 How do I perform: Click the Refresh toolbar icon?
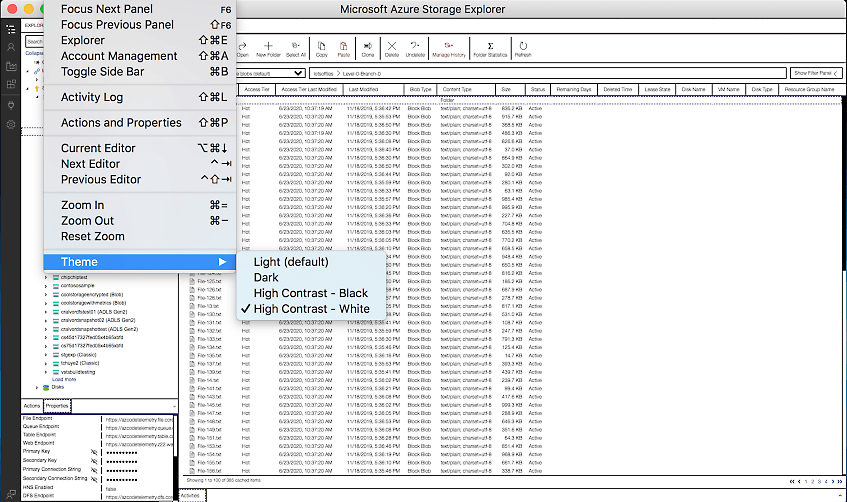pos(523,48)
